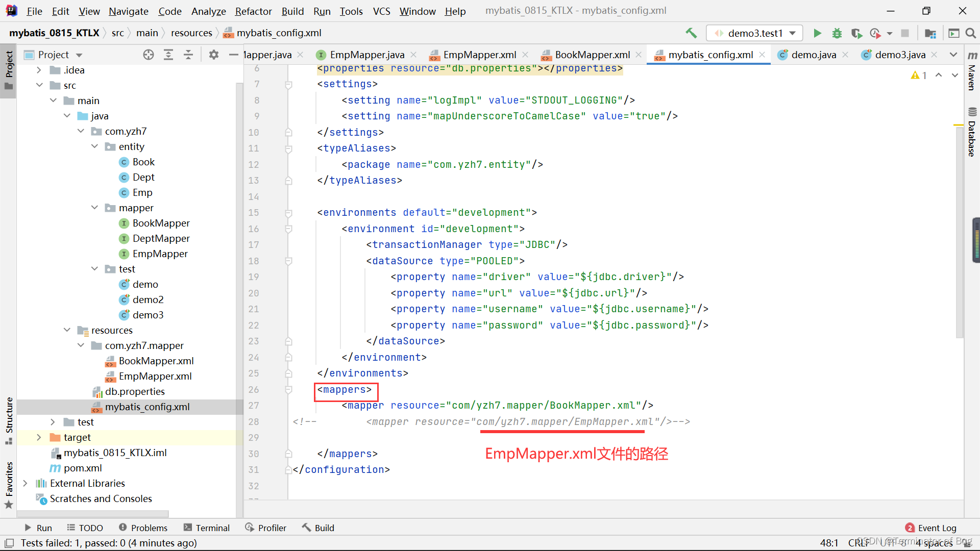Collapse all in Project panel toolbar
Screen dimensions: 980x551
(188, 55)
